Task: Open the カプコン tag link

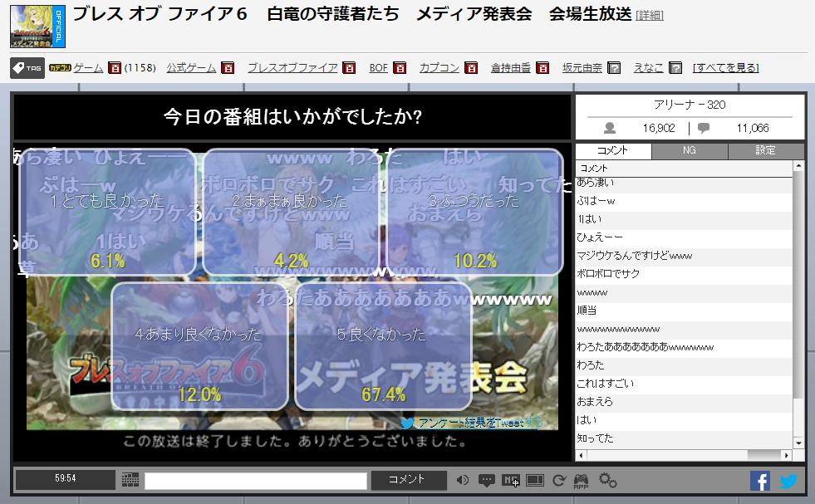Action: (439, 68)
